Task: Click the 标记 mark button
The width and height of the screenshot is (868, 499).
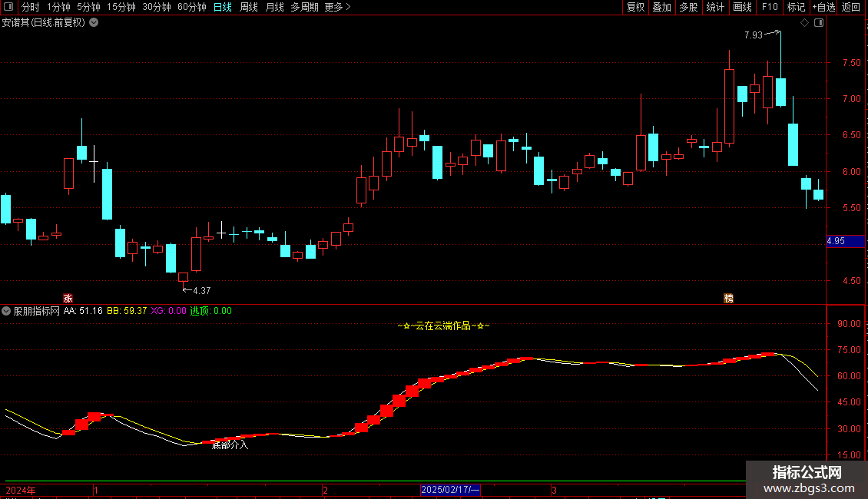Action: (796, 7)
